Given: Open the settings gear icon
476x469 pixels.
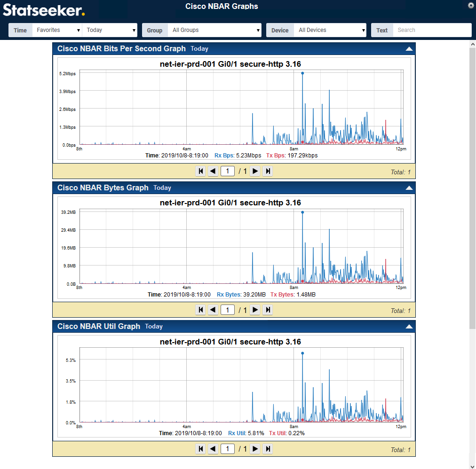Looking at the screenshot, I should point(471,5).
